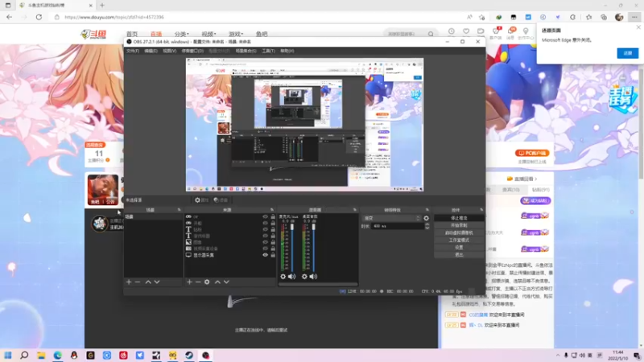644x362 pixels.
Task: Show hidden system tray icons chevron
Action: (557, 356)
